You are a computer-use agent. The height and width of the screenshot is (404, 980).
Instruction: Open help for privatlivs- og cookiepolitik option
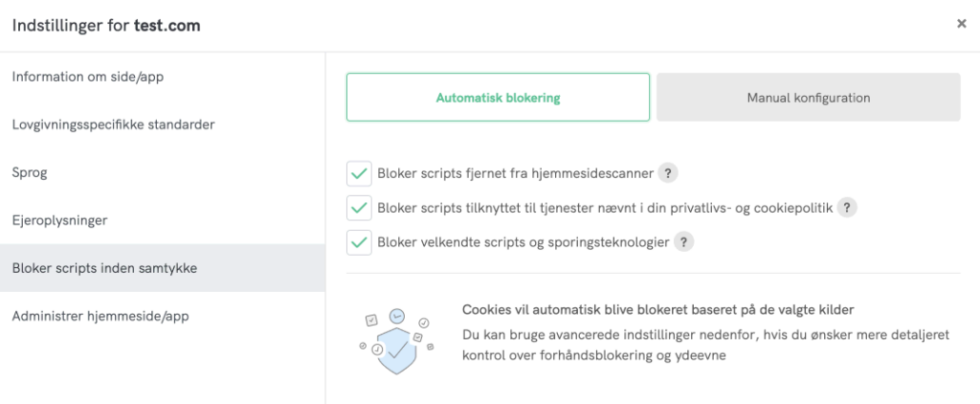click(x=847, y=208)
